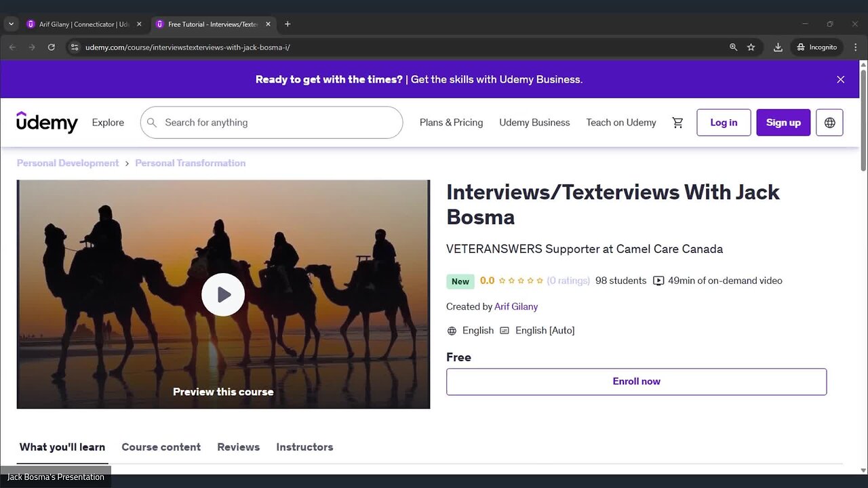Click the Incognito indicator

click(817, 47)
